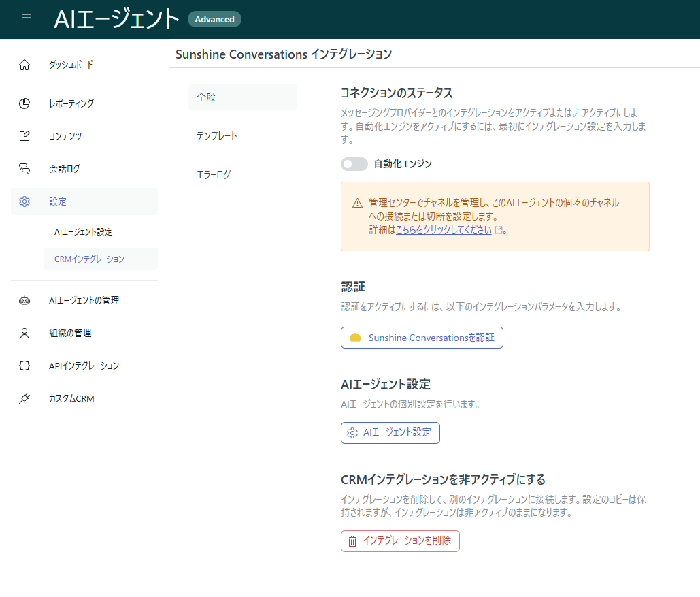Open the コンテンツ icon in sidebar
This screenshot has width=700, height=597.
tap(24, 136)
